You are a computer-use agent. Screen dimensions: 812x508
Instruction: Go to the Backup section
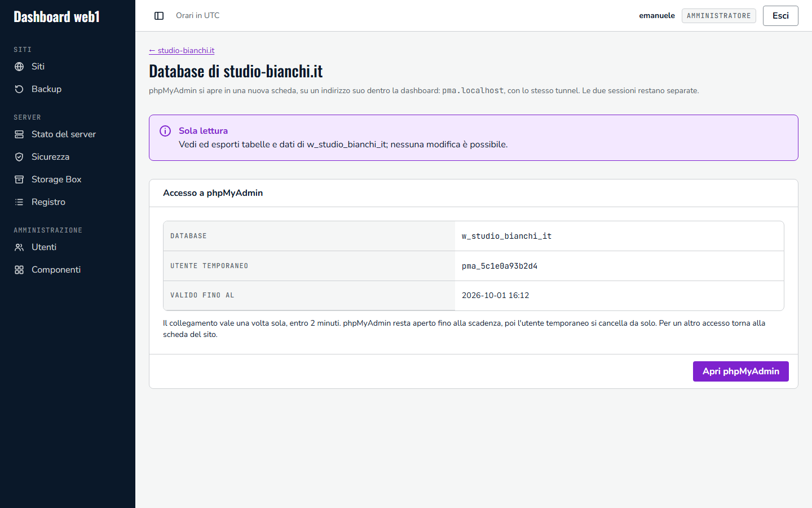(x=68, y=89)
